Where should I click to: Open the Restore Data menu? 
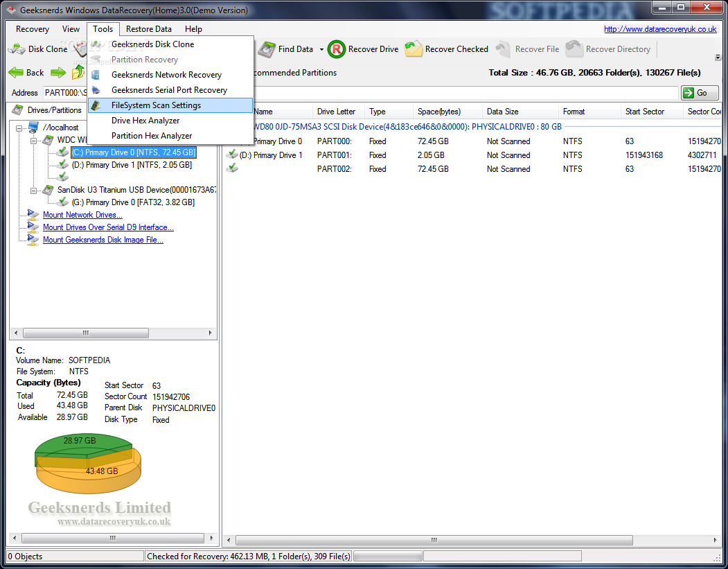(148, 29)
